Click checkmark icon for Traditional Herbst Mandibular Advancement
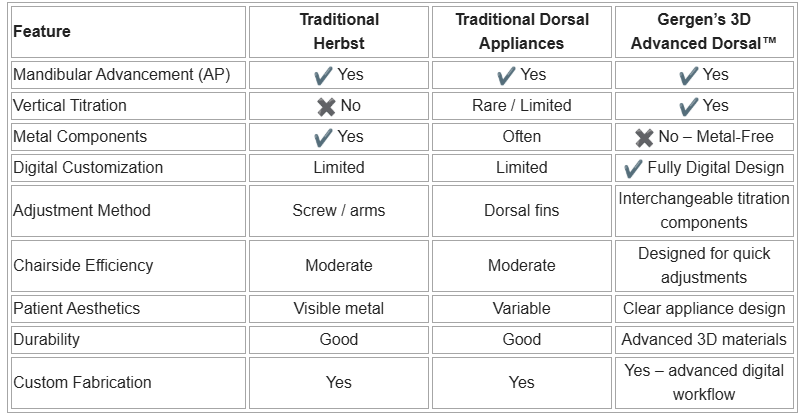803x415 pixels. click(323, 75)
